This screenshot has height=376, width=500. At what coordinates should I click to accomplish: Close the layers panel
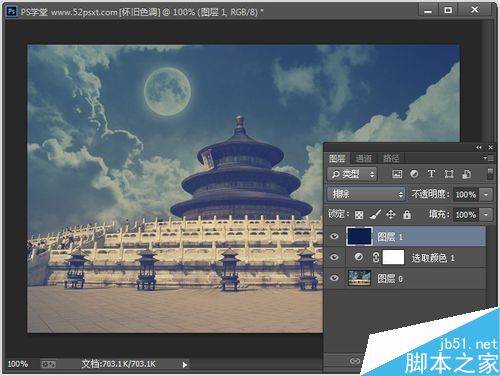490,147
